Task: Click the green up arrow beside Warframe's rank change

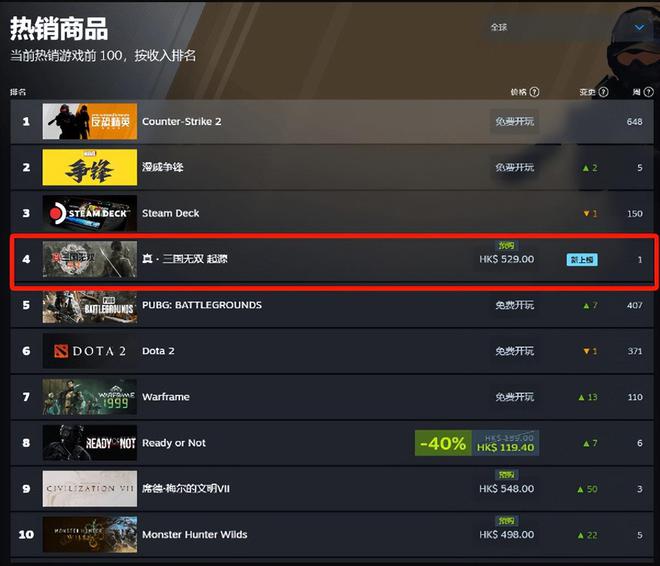Action: click(581, 397)
